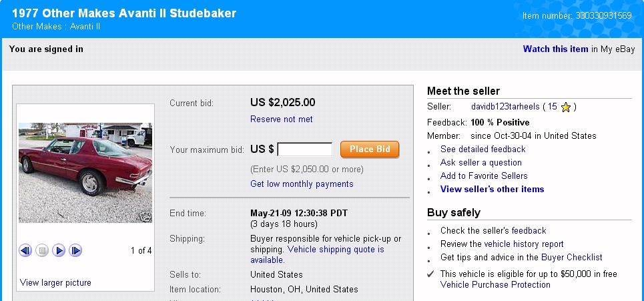Open See detailed feedback link
644x301 pixels.
(x=482, y=149)
